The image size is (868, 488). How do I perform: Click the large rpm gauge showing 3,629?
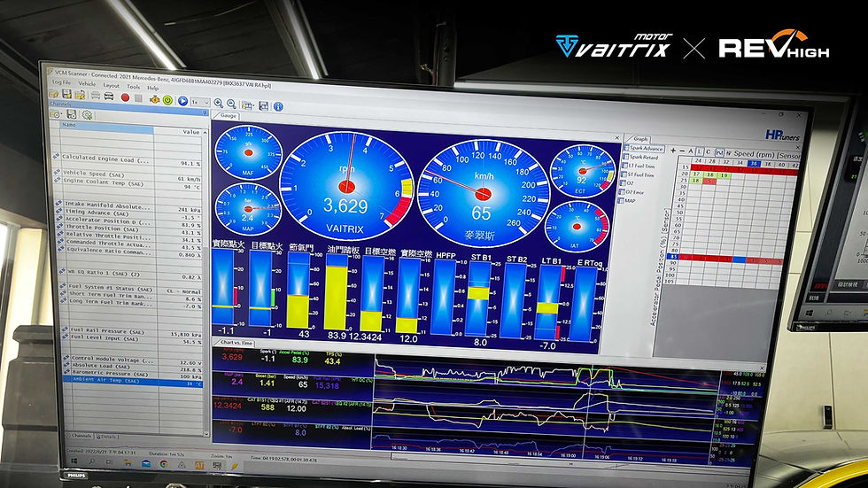point(346,186)
